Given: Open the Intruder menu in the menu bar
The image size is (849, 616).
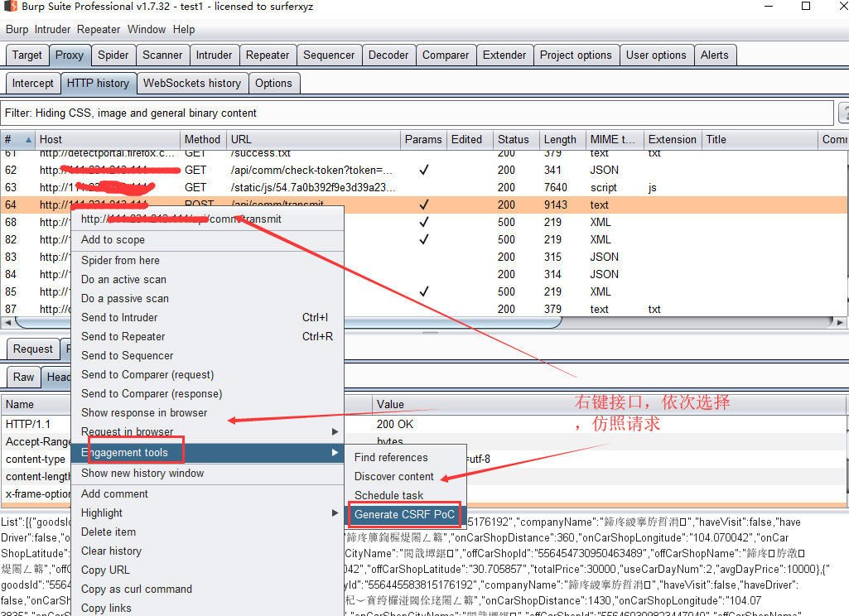Looking at the screenshot, I should pos(52,29).
